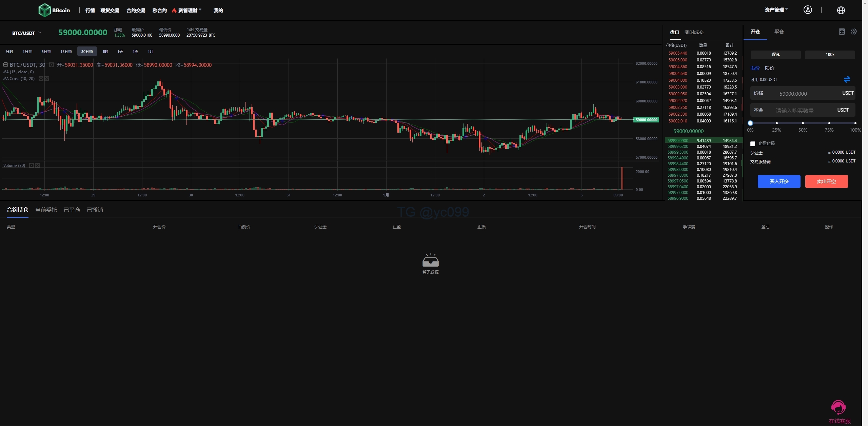Open MA Cross indicator settings
868x426 pixels.
pyautogui.click(x=41, y=79)
